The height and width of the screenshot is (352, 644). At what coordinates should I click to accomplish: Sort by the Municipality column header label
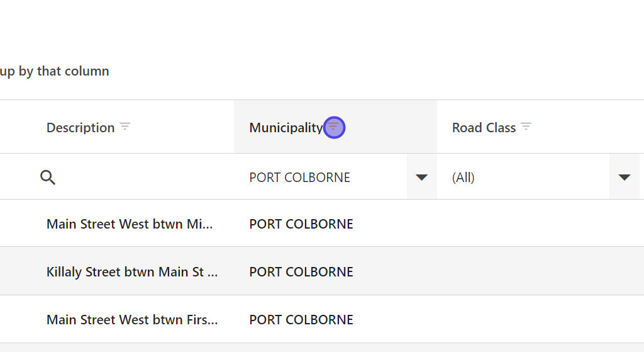click(x=286, y=128)
